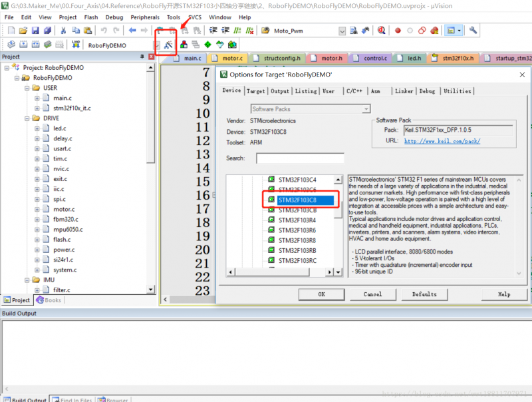Screen dimensions: 532x402
Task: Open the Flash menu
Action: point(90,17)
